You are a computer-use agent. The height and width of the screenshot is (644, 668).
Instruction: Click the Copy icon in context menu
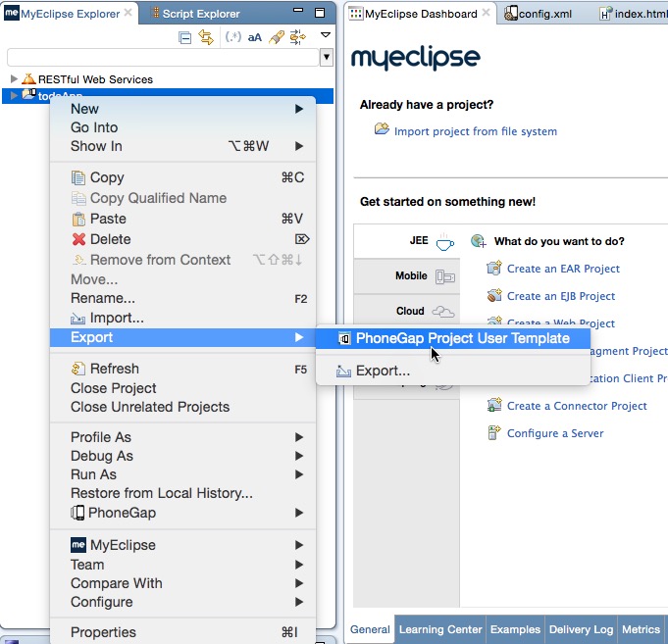pyautogui.click(x=78, y=177)
